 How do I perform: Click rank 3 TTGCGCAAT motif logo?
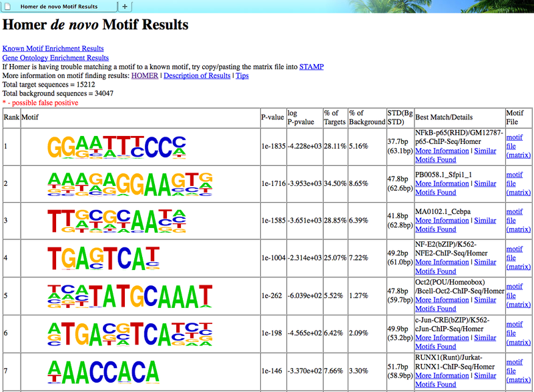pos(117,221)
